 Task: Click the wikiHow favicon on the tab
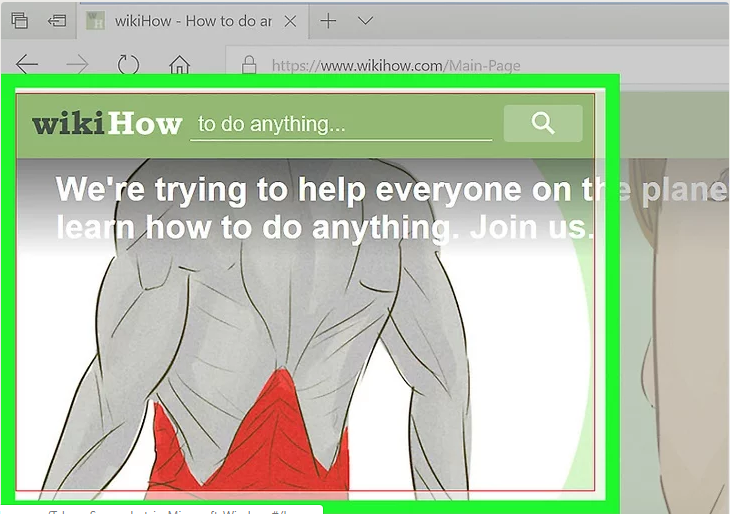(95, 21)
